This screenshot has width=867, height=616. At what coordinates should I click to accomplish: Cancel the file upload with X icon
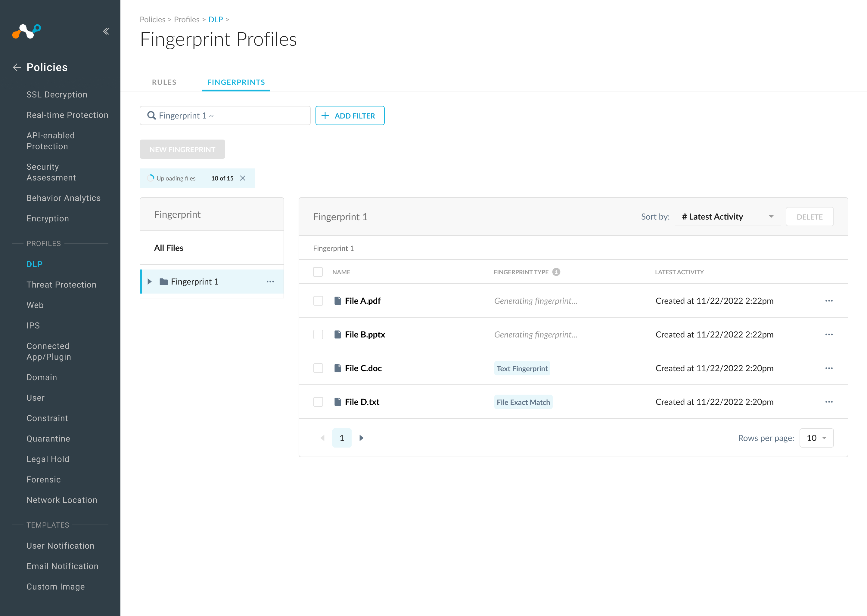[243, 178]
